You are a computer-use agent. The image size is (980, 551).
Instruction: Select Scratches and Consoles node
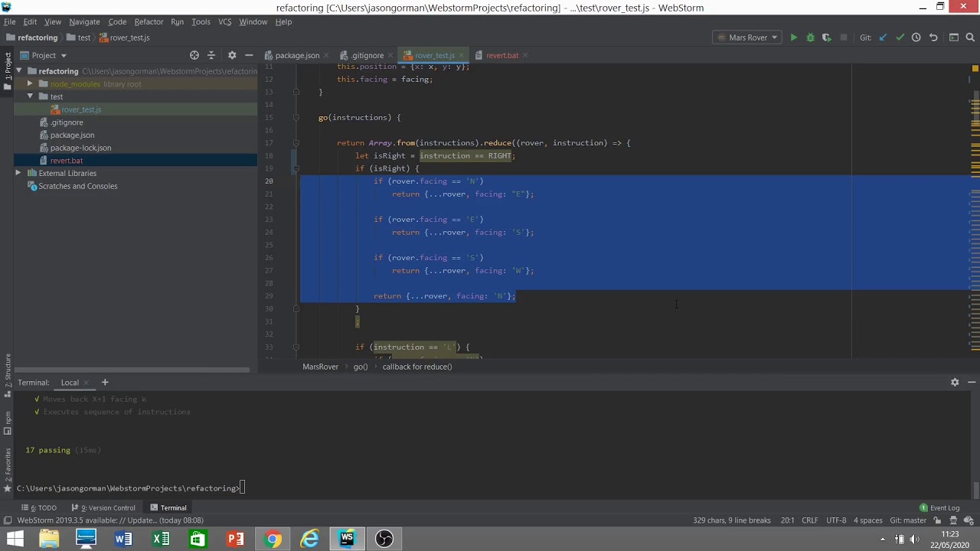77,186
